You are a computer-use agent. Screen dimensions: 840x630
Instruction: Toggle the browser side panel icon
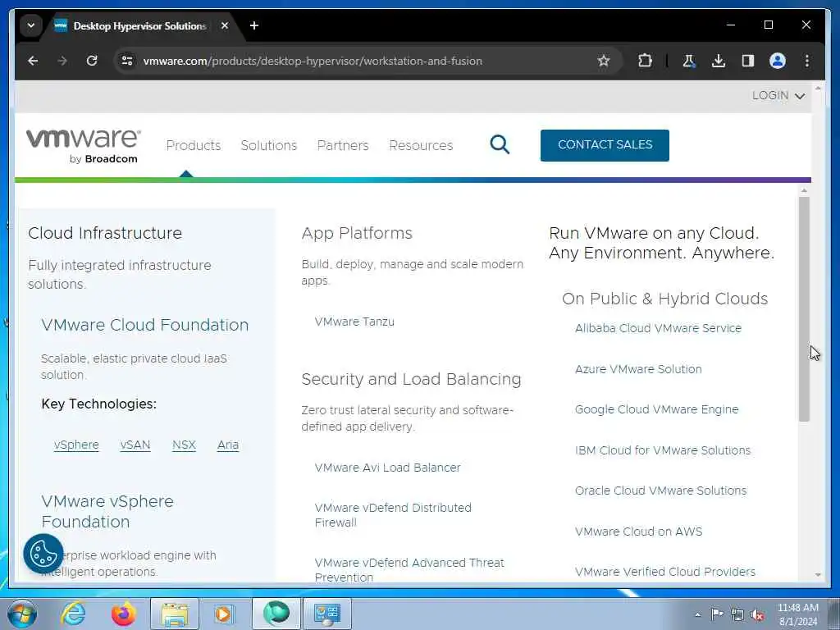coord(748,61)
